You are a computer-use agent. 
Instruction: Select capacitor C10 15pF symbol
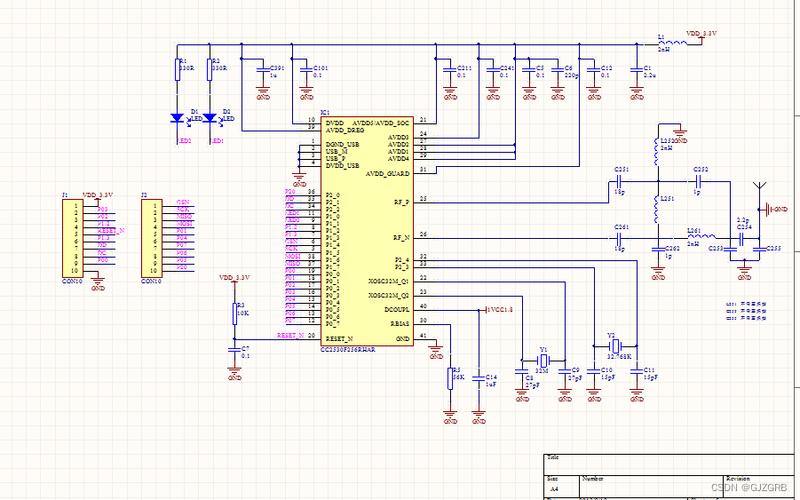pyautogui.click(x=593, y=372)
